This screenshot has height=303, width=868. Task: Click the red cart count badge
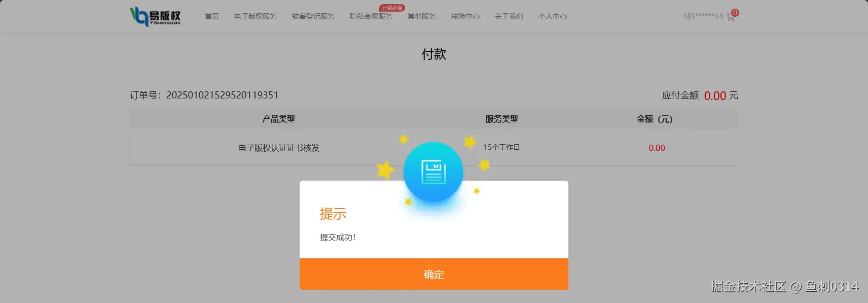735,12
